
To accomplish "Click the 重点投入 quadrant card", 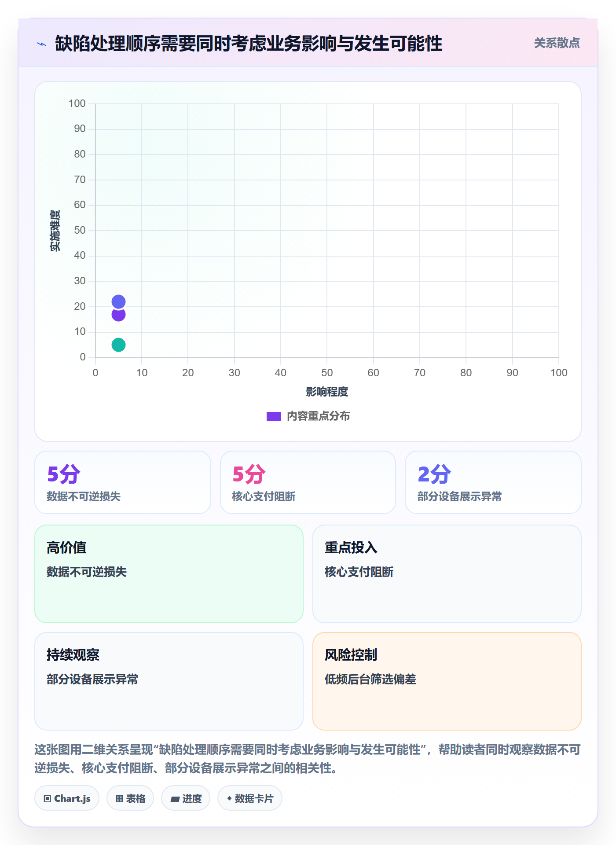I will click(x=447, y=574).
